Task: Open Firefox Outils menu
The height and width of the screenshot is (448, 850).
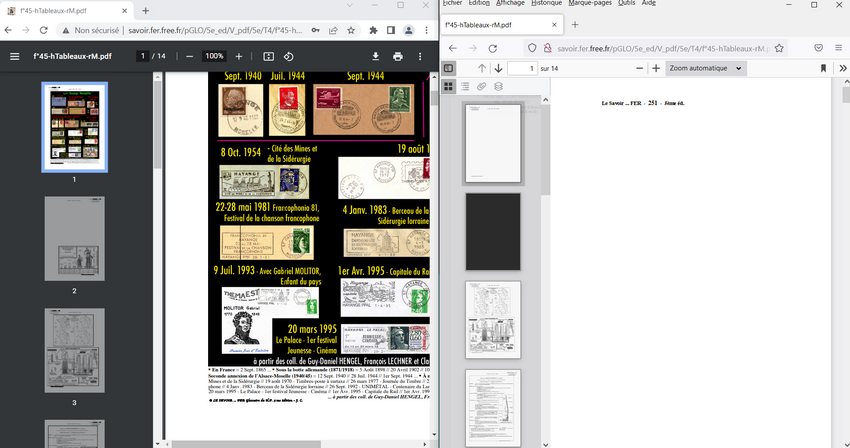Action: (626, 3)
